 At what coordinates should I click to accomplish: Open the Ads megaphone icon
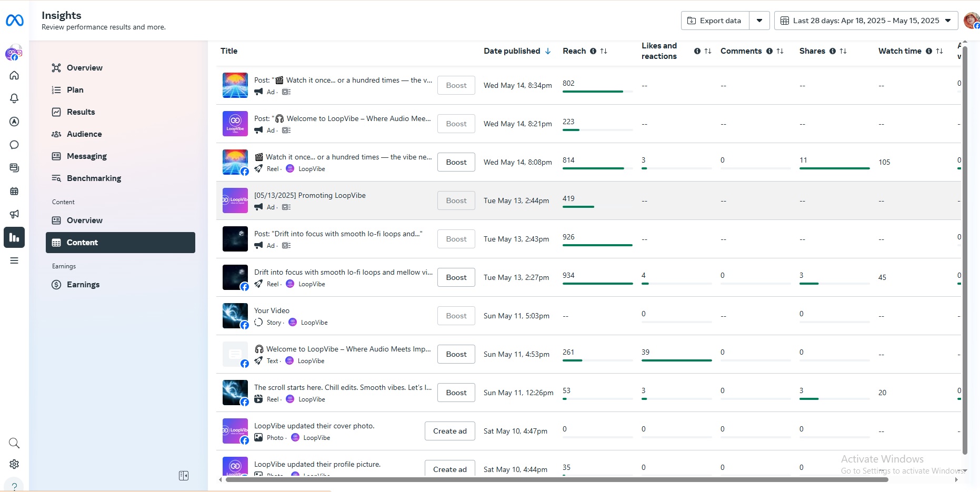click(x=14, y=214)
